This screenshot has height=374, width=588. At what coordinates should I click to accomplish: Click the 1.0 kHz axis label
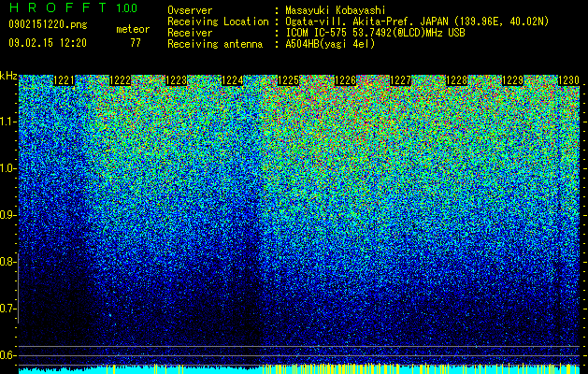coord(7,168)
